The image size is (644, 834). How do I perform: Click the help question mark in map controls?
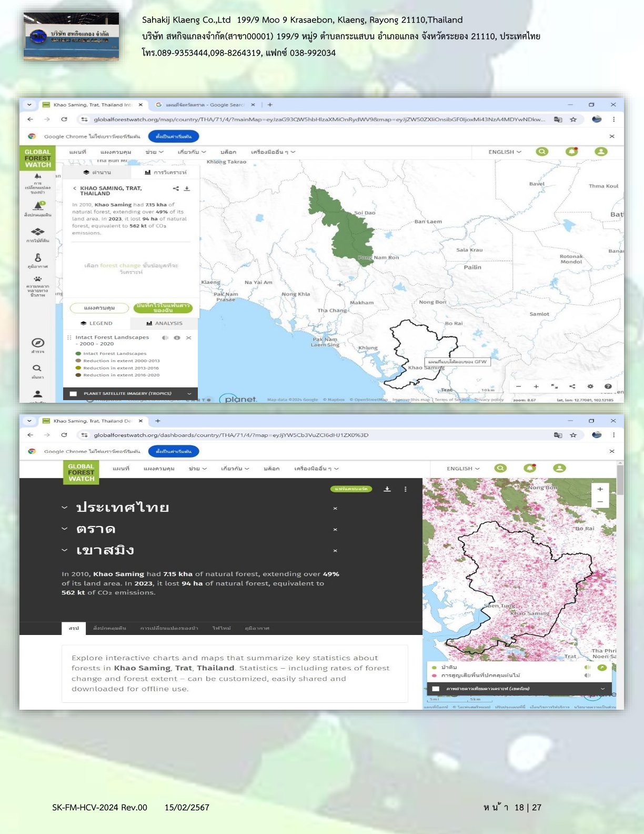608,386
